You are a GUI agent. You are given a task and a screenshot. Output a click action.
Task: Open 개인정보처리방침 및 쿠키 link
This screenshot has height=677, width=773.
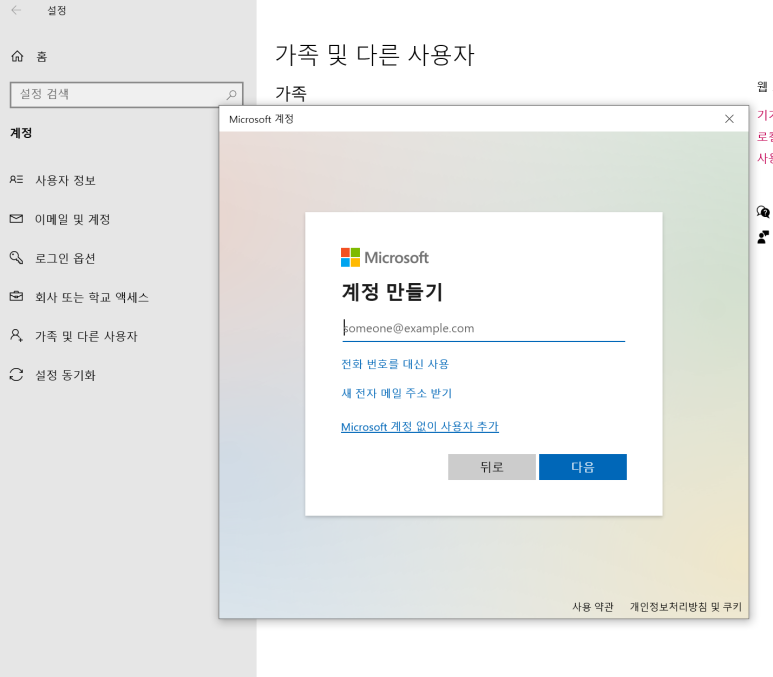[686, 607]
